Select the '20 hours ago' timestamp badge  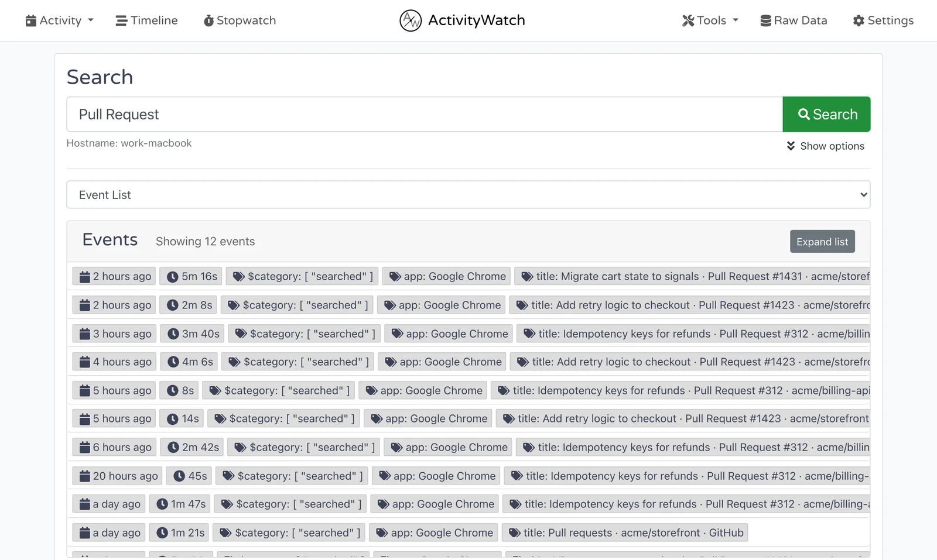[x=118, y=476]
